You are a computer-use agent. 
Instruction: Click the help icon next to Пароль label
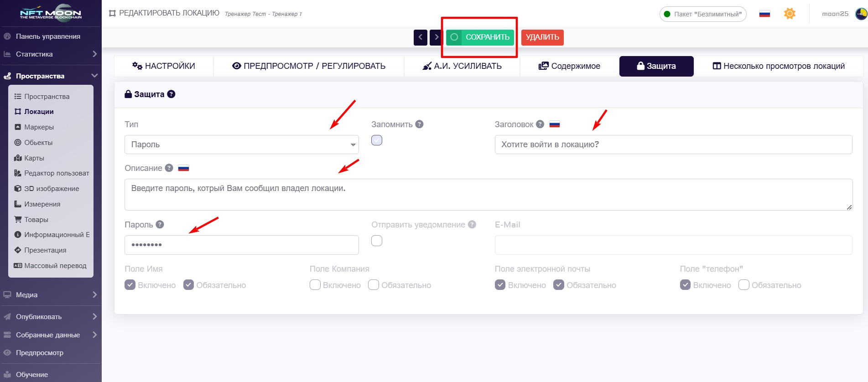click(x=160, y=224)
